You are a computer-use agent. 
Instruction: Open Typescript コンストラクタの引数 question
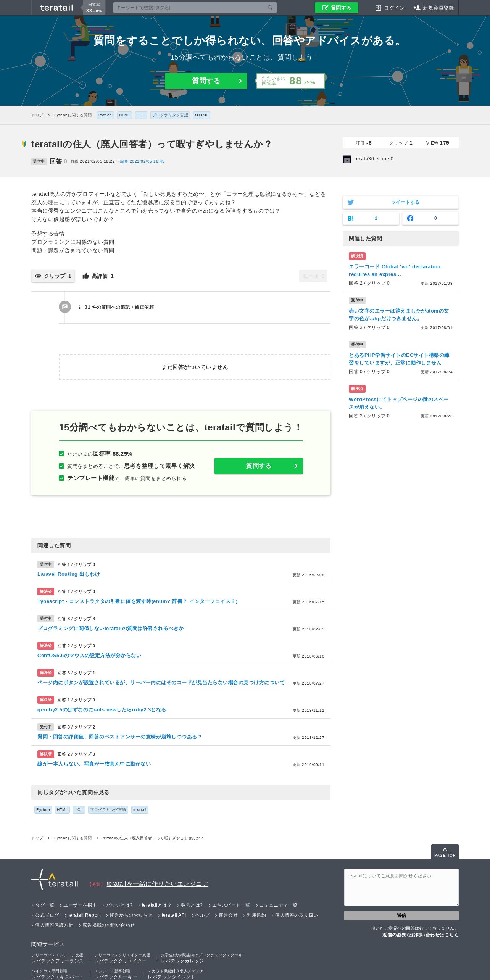[137, 601]
